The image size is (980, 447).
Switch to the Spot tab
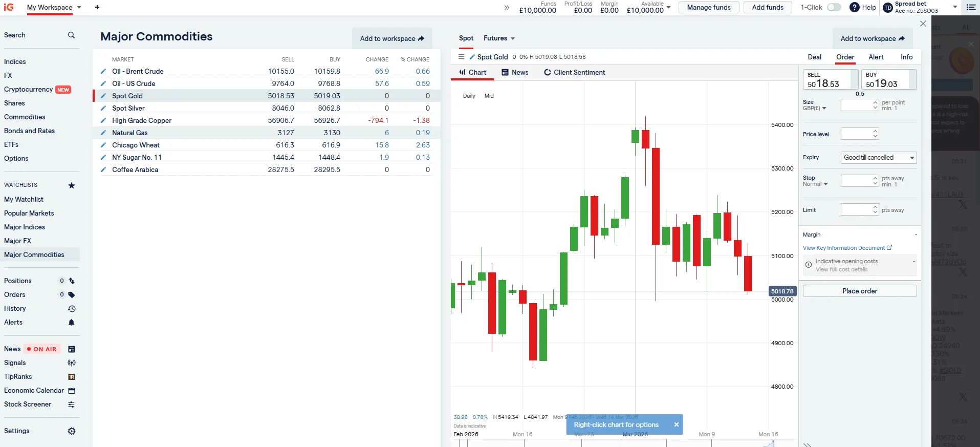click(466, 38)
